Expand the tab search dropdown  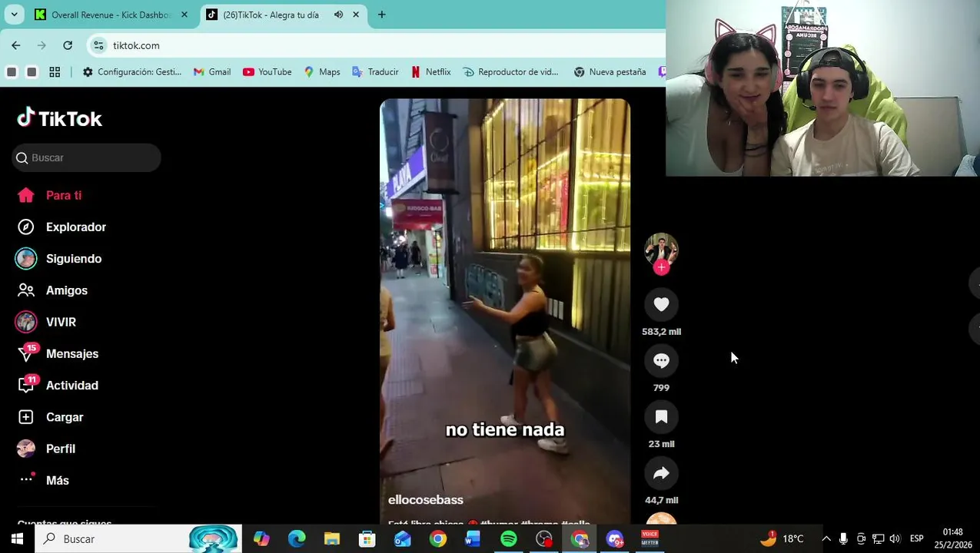point(14,15)
